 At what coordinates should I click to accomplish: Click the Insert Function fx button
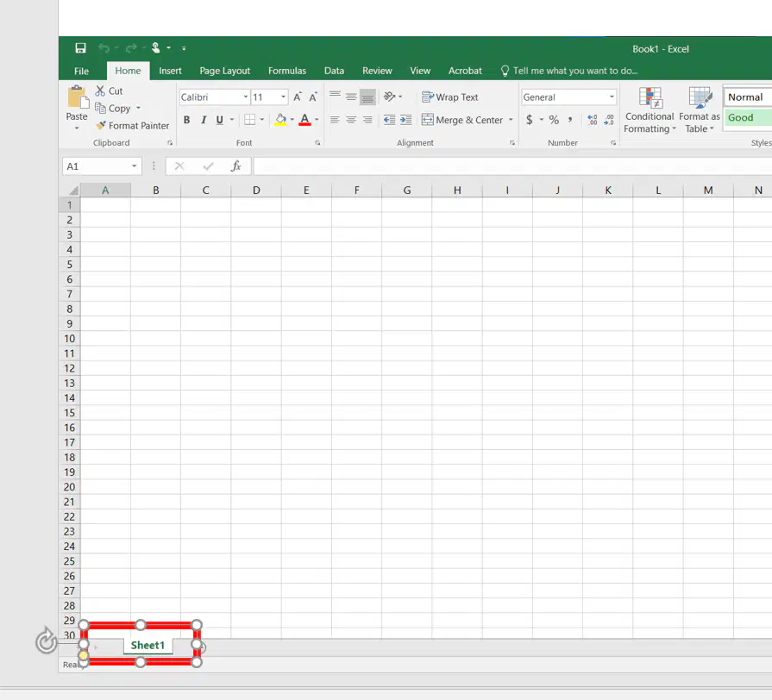coord(236,166)
